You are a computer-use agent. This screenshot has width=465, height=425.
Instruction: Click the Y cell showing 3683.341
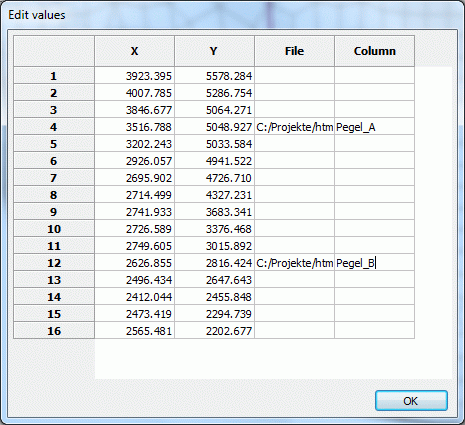point(215,212)
